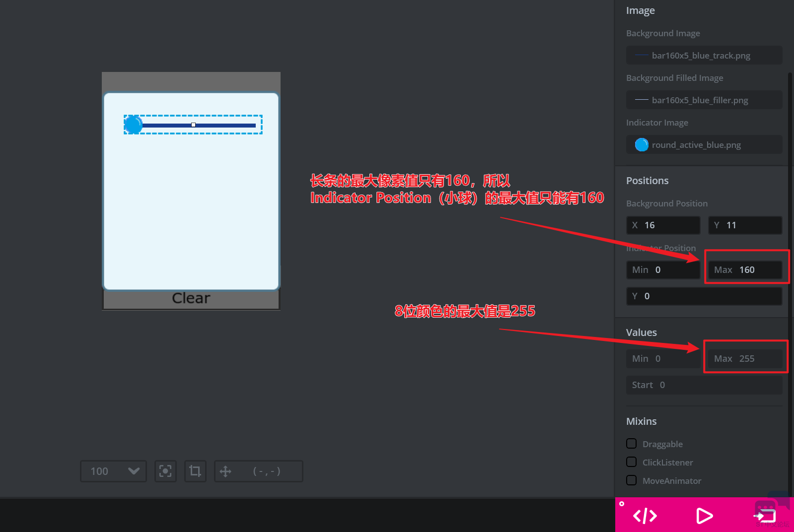Viewport: 794px width, 532px height.
Task: Click the Indicator Position Y 0 field
Action: 704,296
